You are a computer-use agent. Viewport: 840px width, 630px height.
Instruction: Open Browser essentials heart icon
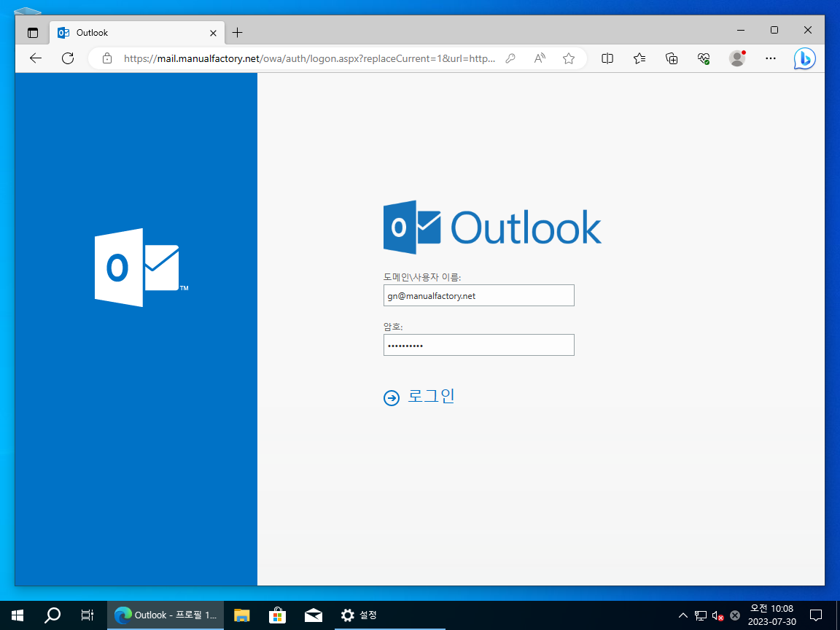[x=704, y=58]
